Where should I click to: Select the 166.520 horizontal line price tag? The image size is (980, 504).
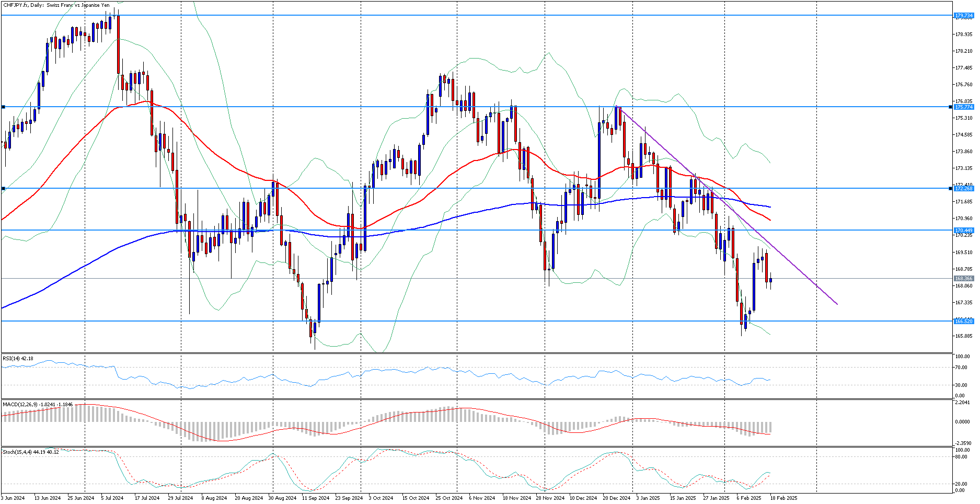964,322
